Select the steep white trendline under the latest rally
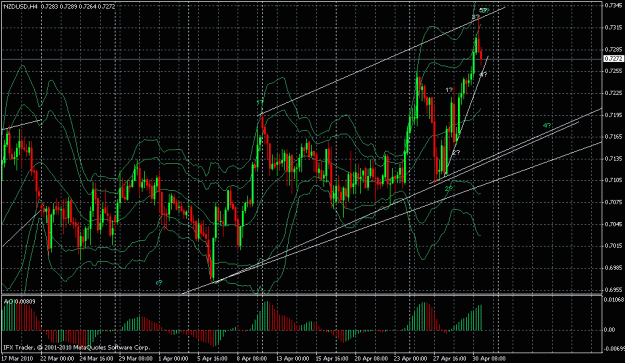625x363 pixels. (466, 116)
